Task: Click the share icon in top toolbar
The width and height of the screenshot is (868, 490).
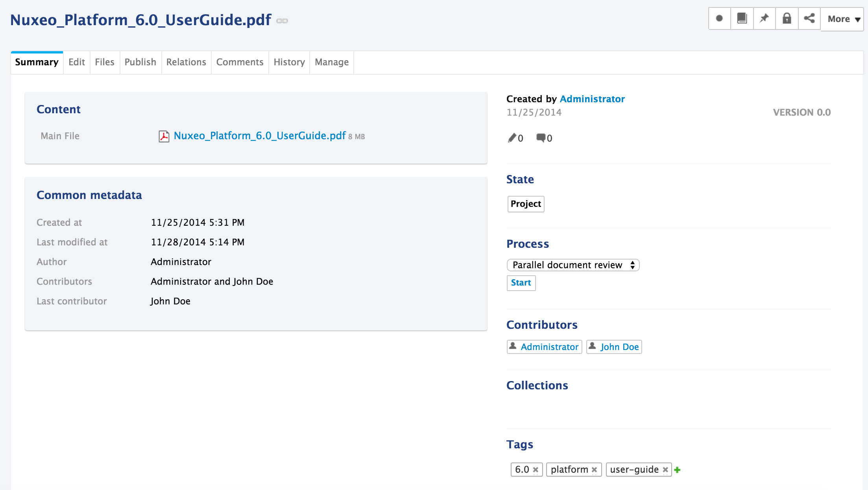Action: click(x=809, y=18)
